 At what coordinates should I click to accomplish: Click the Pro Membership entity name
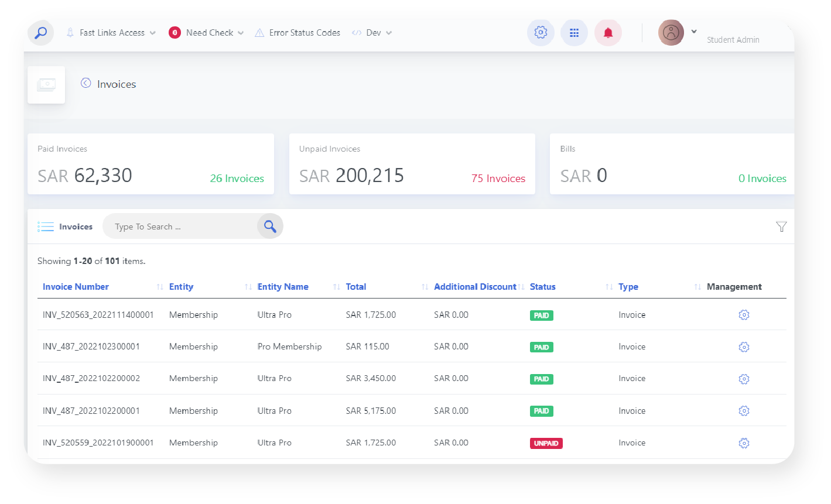pos(290,347)
